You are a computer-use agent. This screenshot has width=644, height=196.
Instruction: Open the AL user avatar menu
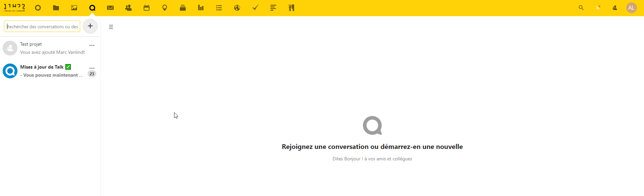(632, 8)
